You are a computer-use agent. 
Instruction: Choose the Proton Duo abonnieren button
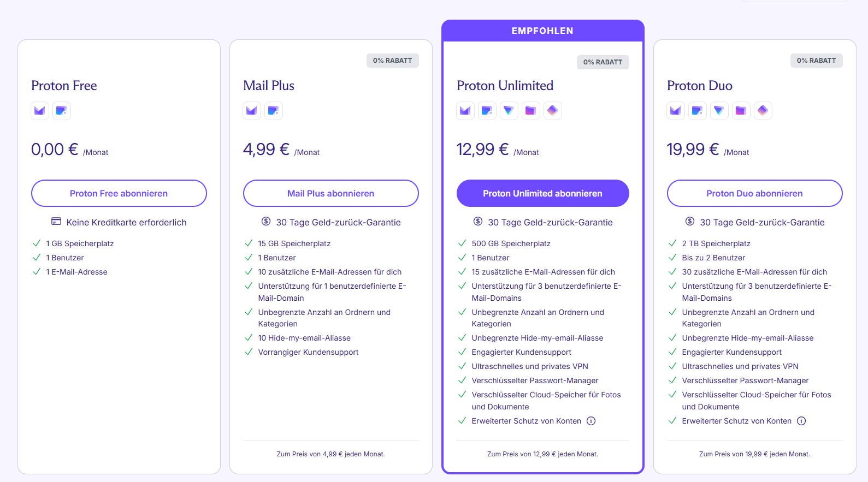point(755,193)
